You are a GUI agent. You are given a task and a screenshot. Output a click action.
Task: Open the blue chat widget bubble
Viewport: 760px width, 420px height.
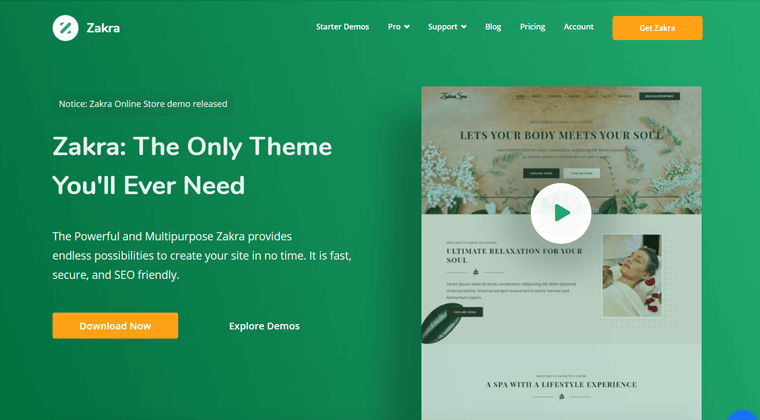point(744,414)
